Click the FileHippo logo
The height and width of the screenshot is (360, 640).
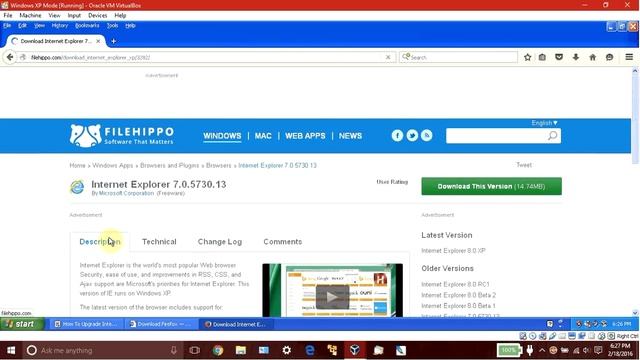pyautogui.click(x=122, y=136)
